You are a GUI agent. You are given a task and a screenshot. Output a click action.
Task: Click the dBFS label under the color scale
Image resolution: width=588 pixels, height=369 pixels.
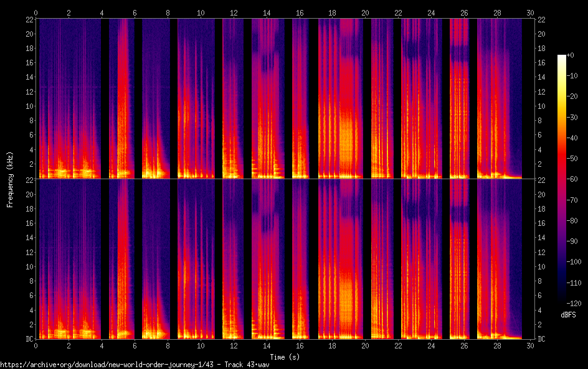pyautogui.click(x=568, y=315)
